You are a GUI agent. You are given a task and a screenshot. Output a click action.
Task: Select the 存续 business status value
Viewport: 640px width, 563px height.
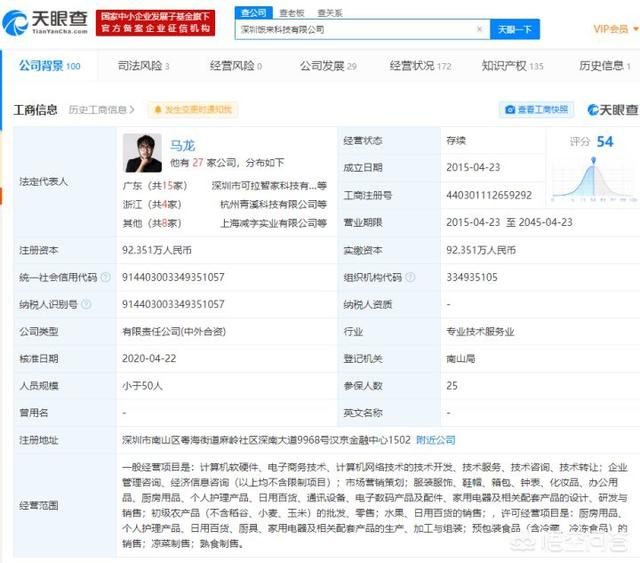[x=456, y=141]
